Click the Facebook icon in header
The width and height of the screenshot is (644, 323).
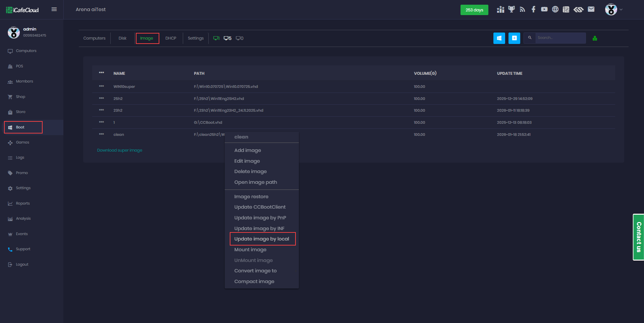(x=533, y=9)
